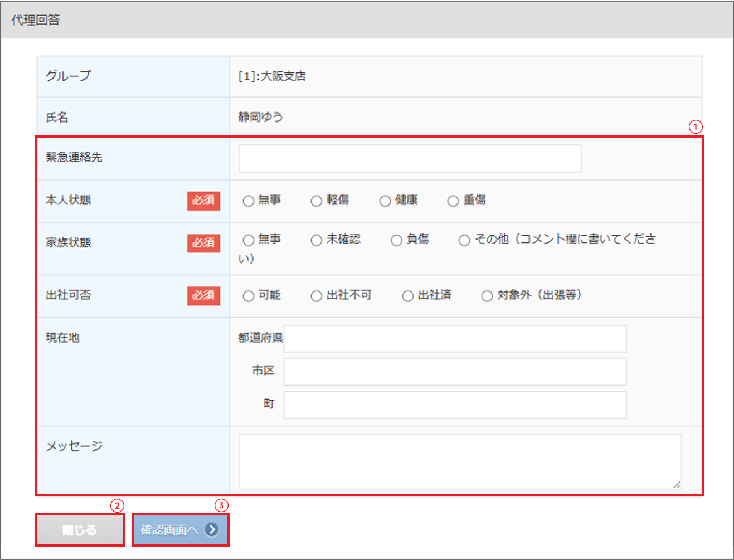Click the メッセージ row label
This screenshot has height=560, width=734.
[74, 446]
